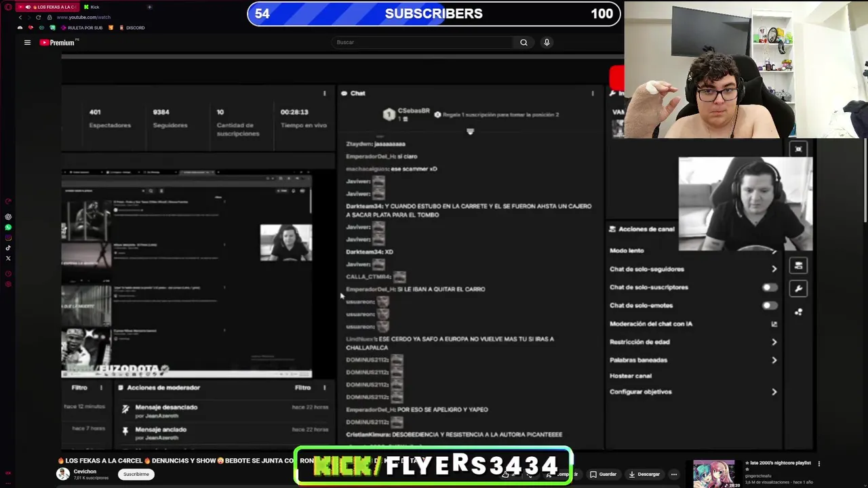Open more actions ellipsis under video

(673, 474)
